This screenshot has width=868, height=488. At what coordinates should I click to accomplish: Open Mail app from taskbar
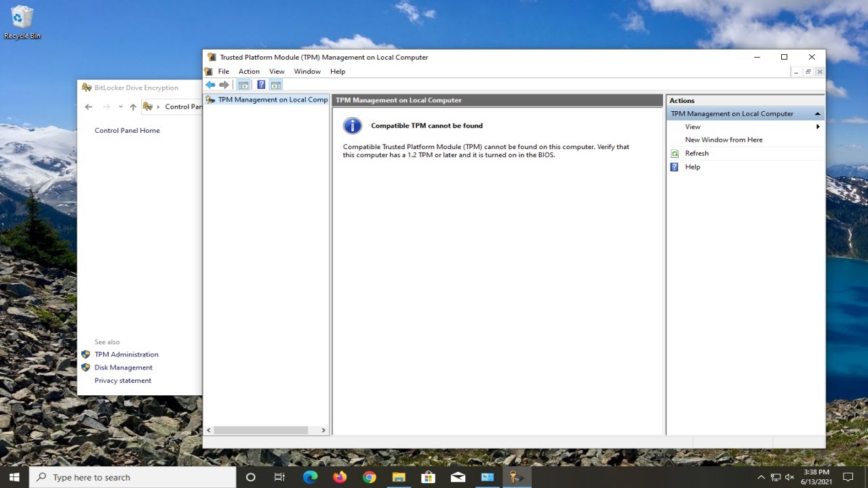tap(458, 477)
